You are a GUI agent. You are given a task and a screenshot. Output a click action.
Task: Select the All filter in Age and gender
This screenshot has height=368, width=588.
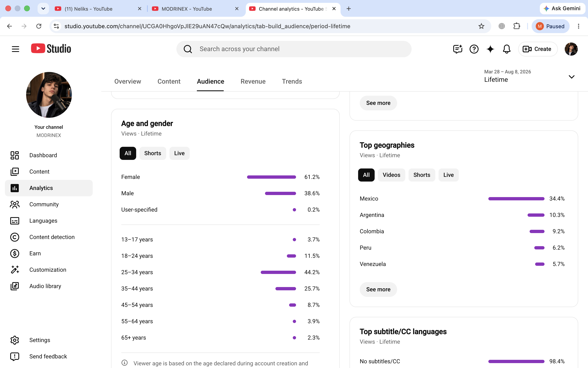pos(128,153)
